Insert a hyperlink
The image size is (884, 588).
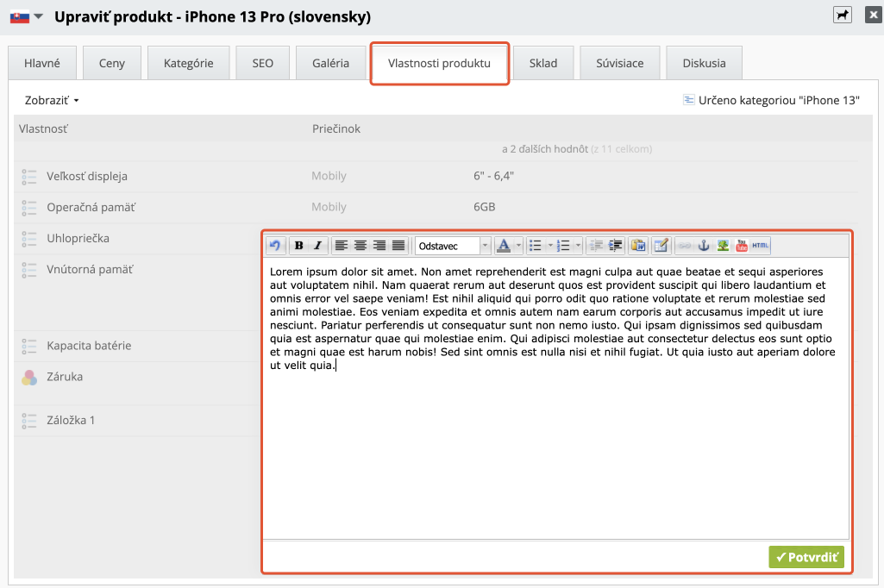point(685,245)
